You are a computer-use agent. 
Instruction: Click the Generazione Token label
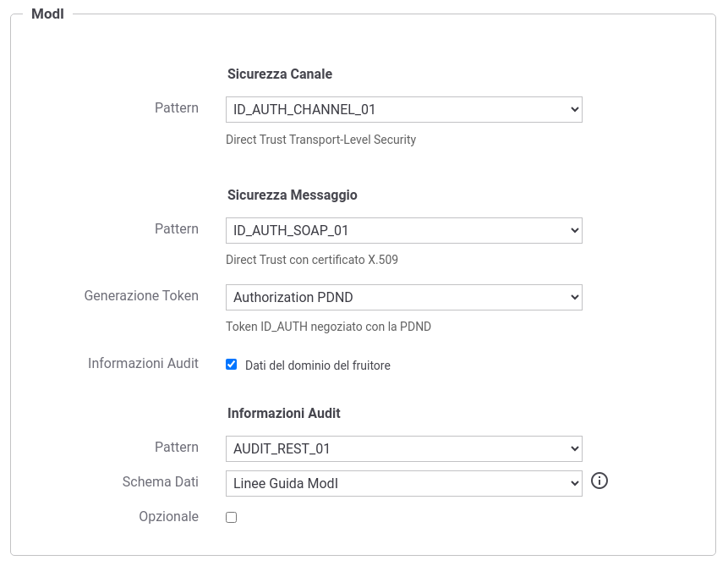(x=141, y=295)
